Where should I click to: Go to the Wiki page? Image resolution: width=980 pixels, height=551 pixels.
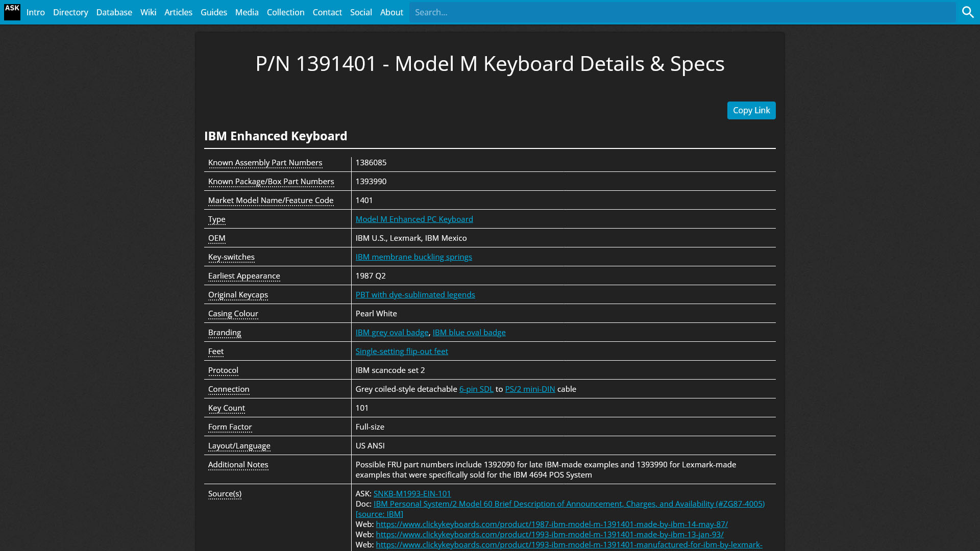[x=148, y=12]
